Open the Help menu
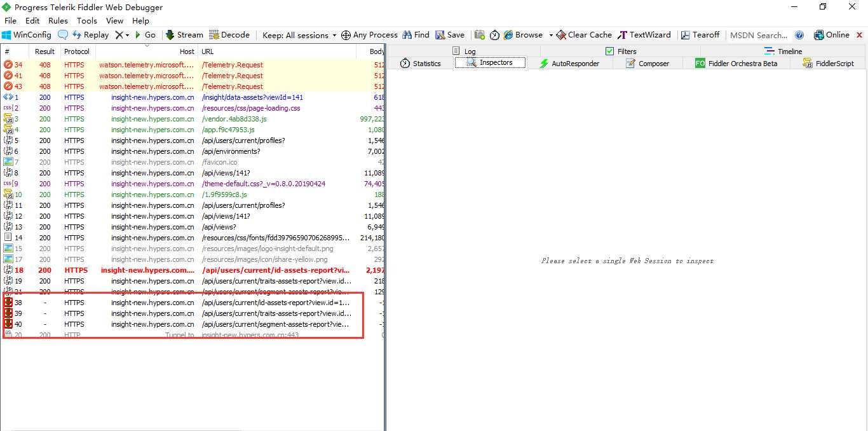Screen dimensions: 868x431 click(x=140, y=21)
